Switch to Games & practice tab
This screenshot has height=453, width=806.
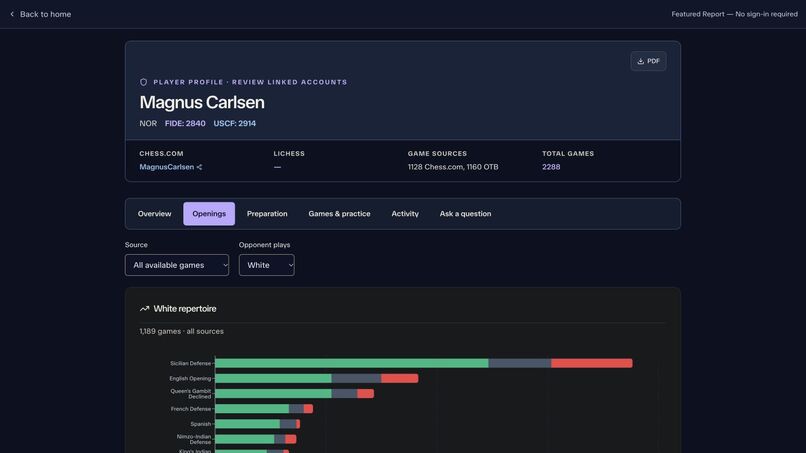point(339,214)
